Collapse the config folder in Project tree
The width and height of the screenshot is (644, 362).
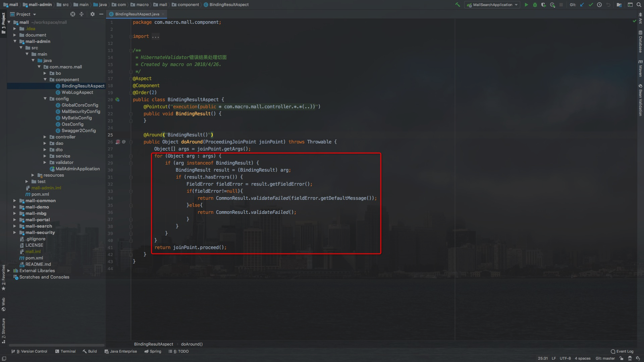point(46,99)
